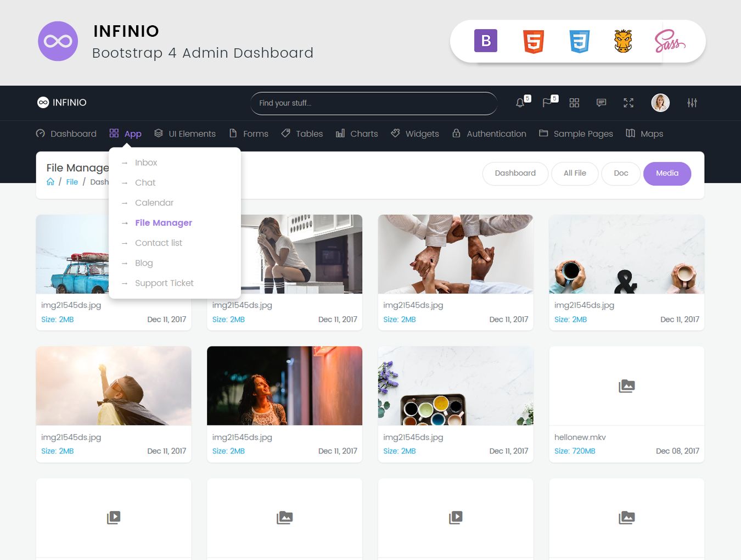The image size is (741, 560).
Task: Click the File breadcrumb link
Action: tap(72, 182)
